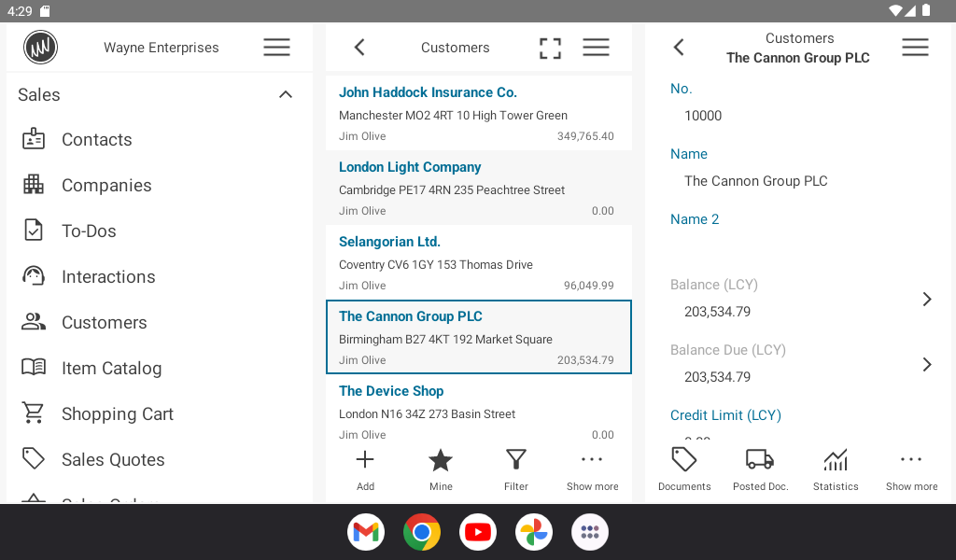
Task: Toggle fullscreen for Customers list
Action: pos(550,48)
